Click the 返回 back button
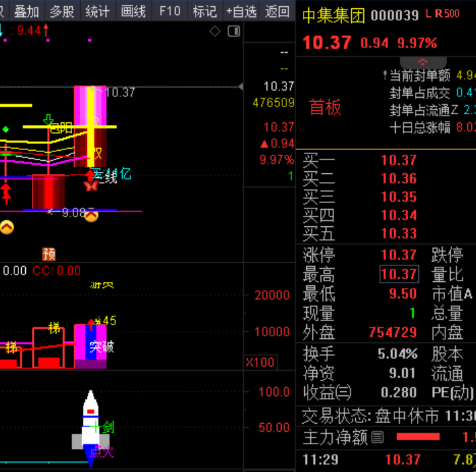Image resolution: width=476 pixels, height=472 pixels. (277, 12)
